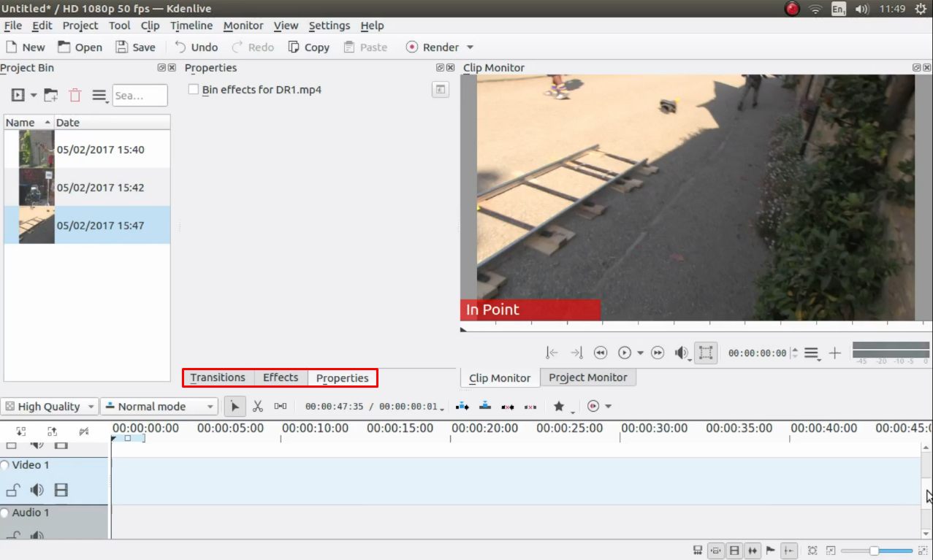
Task: Set the clip zone start to the playhead
Action: click(550, 351)
